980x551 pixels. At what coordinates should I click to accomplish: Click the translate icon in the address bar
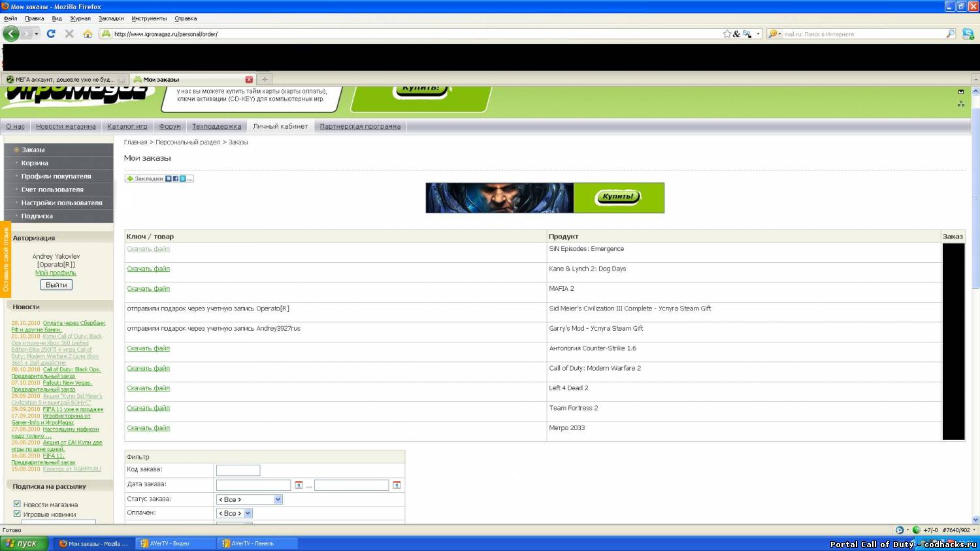coord(747,33)
